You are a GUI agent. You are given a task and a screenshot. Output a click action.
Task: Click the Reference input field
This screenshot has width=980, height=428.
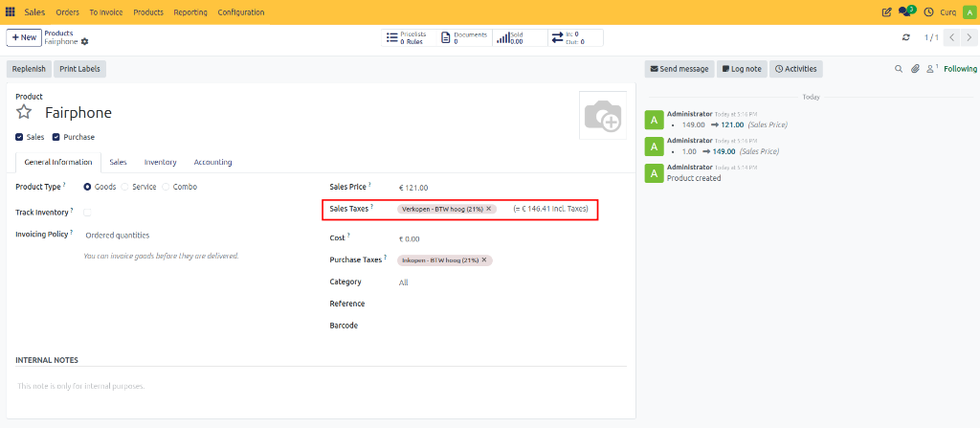tap(512, 304)
